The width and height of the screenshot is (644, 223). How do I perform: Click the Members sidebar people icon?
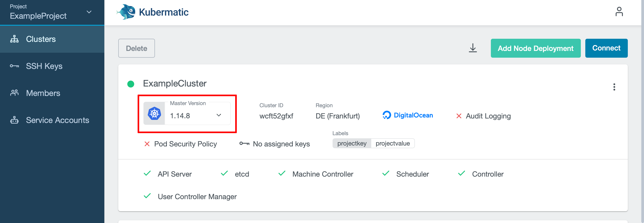pyautogui.click(x=14, y=93)
